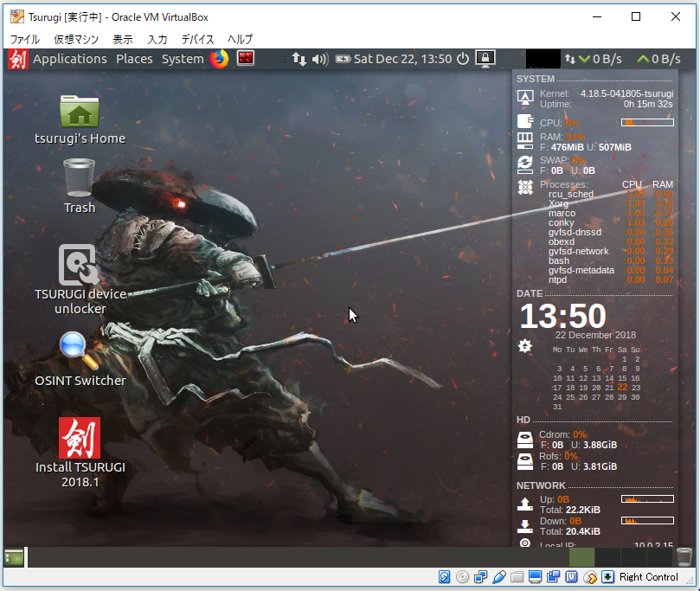Click the large 13:50 conky clock
700x591 pixels.
tap(563, 316)
